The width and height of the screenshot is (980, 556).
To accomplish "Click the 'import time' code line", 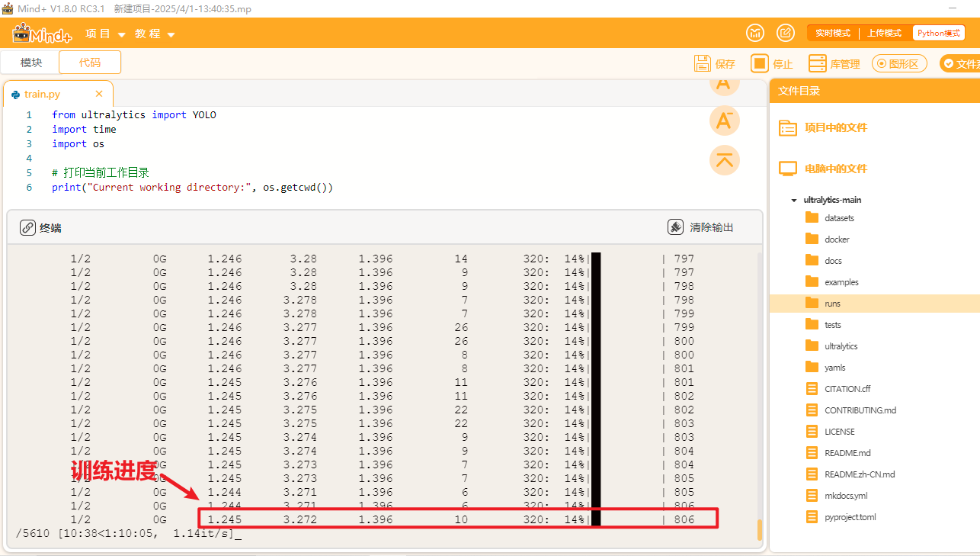I will (x=84, y=130).
